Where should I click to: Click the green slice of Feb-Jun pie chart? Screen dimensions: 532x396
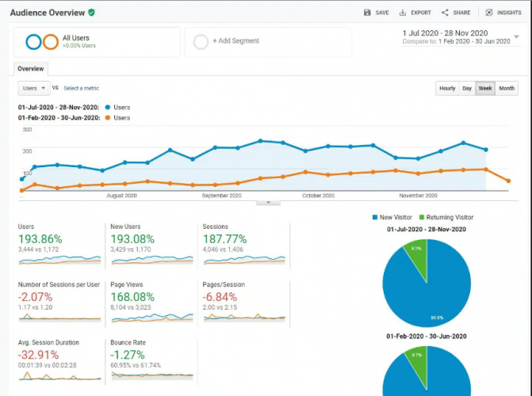(x=418, y=364)
